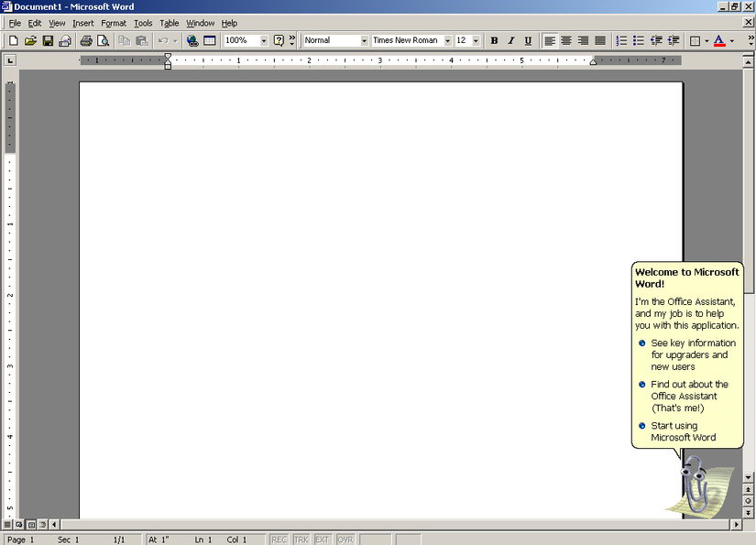Toggle bold formatting

pyautogui.click(x=494, y=40)
